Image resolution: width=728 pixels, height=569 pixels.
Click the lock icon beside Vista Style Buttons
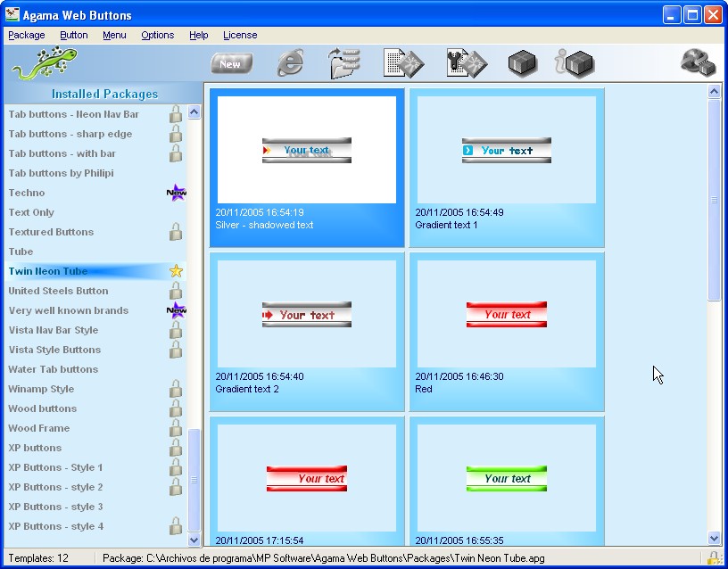coord(176,350)
